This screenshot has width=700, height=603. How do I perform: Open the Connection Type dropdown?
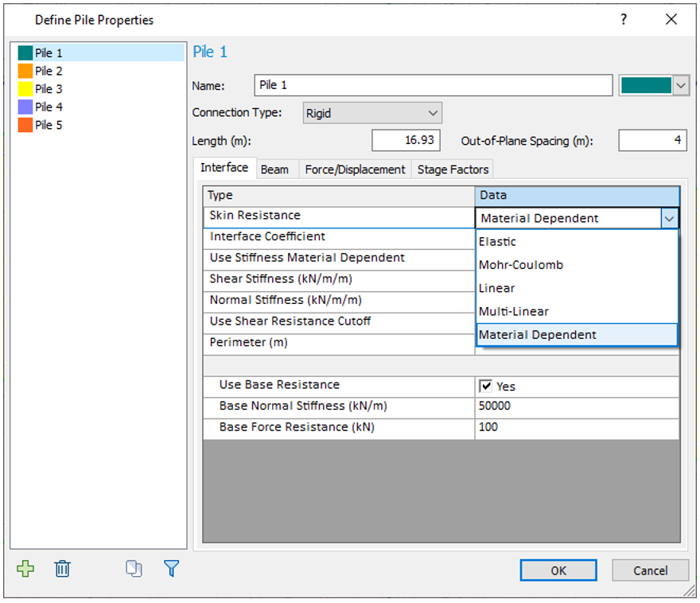click(x=372, y=113)
